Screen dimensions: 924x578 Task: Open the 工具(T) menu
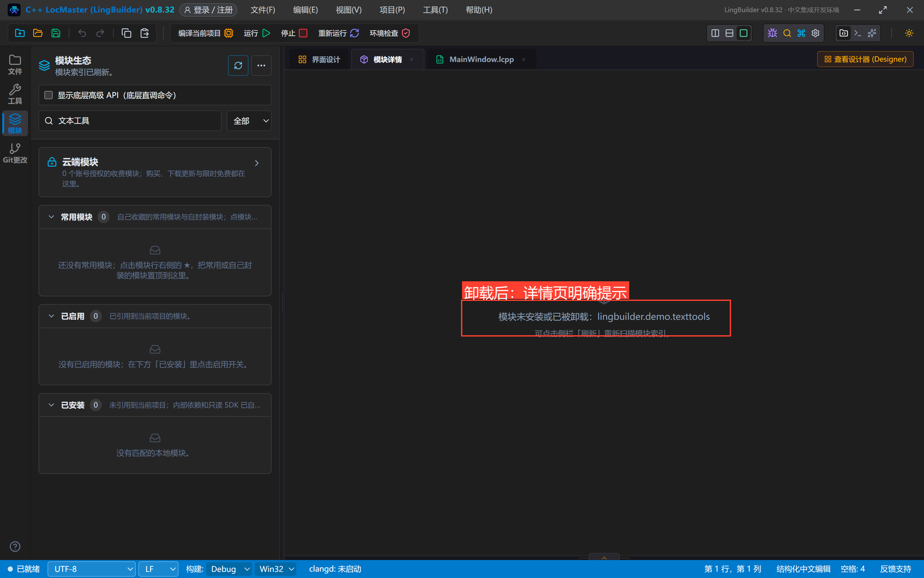(x=435, y=10)
